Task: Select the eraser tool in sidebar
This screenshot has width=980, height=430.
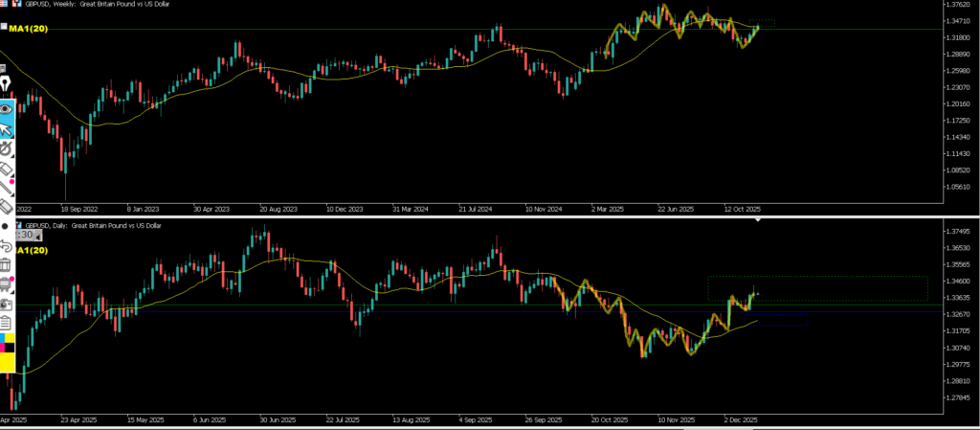Action: [5, 167]
